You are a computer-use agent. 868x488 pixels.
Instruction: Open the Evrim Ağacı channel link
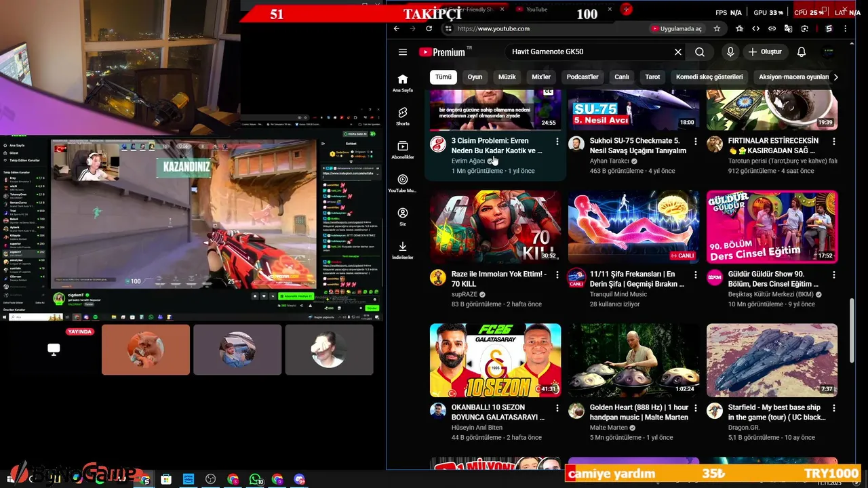(x=469, y=161)
